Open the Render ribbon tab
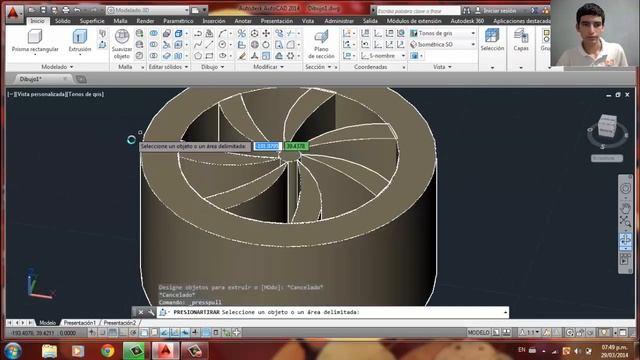 (145, 21)
